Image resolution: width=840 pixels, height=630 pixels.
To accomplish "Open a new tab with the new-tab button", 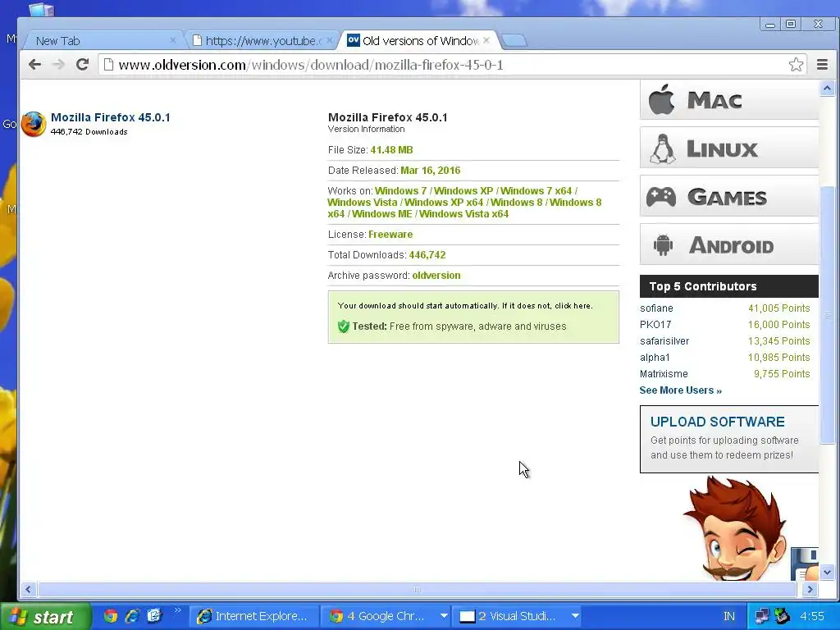I will [514, 41].
